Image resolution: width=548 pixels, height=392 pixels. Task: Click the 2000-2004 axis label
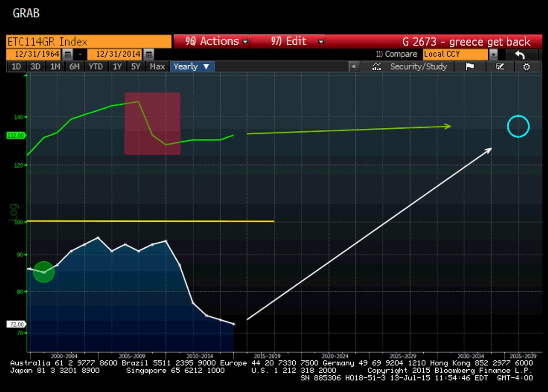coord(63,356)
